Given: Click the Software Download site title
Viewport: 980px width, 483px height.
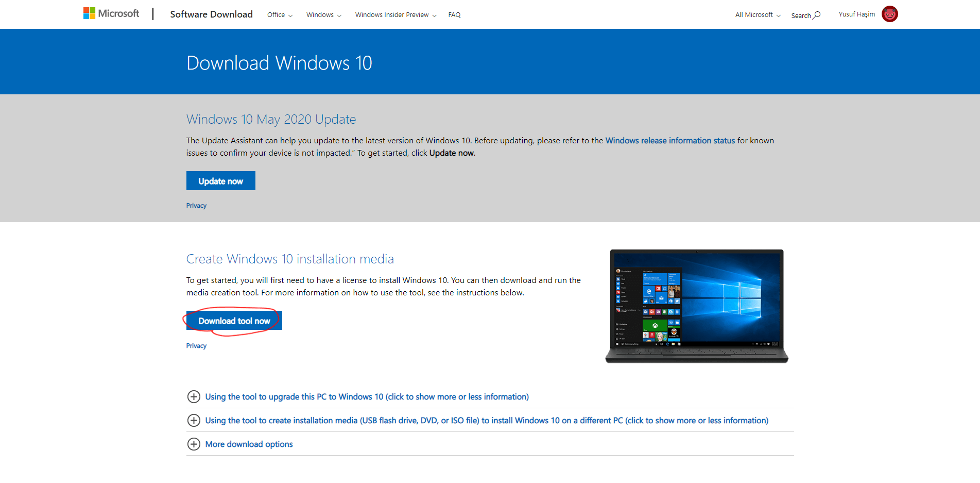Looking at the screenshot, I should 211,14.
